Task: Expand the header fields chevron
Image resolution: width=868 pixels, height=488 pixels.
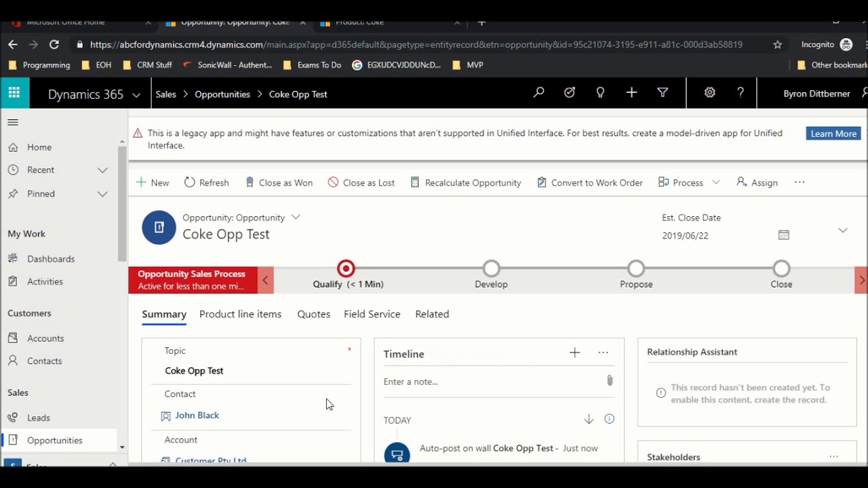Action: pos(843,230)
